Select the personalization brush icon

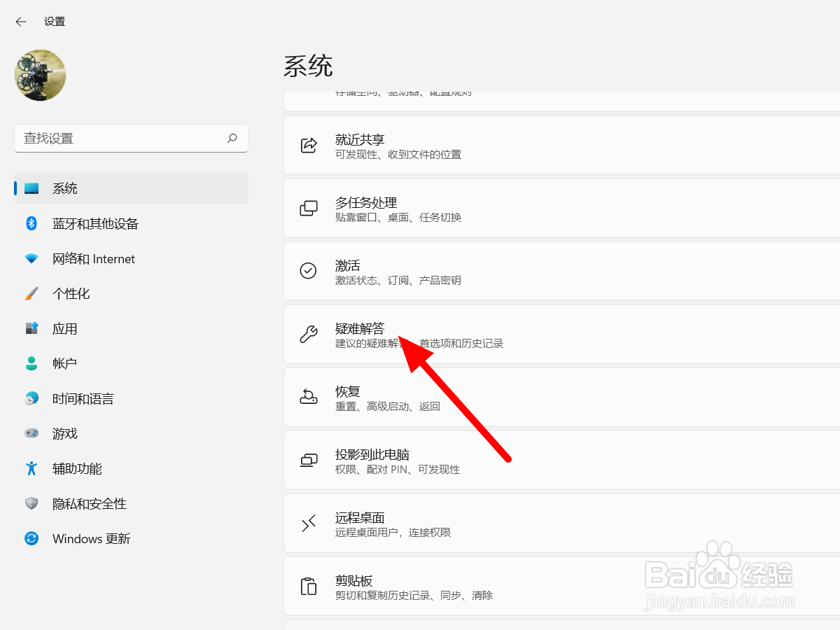click(31, 293)
